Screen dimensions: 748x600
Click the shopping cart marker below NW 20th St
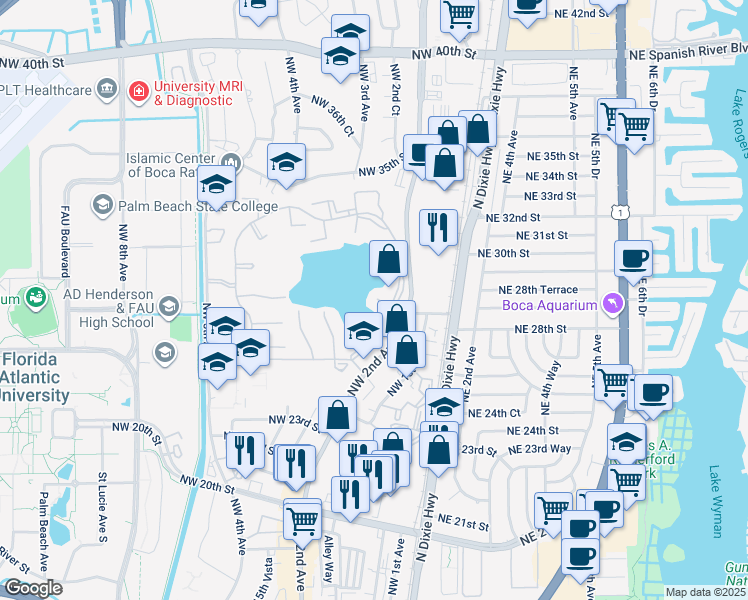click(302, 517)
